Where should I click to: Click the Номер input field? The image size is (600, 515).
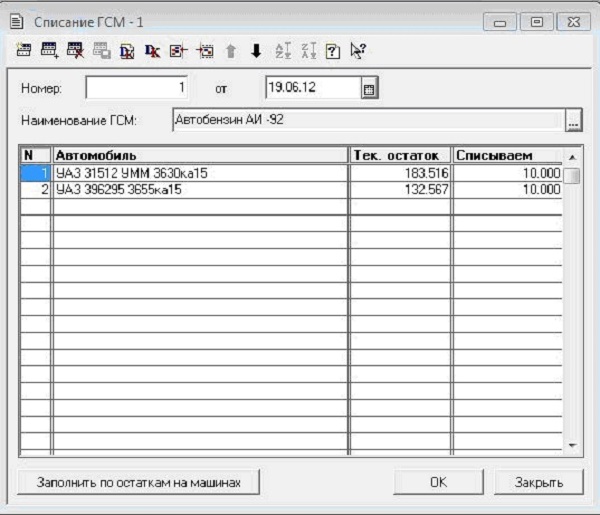(x=137, y=88)
